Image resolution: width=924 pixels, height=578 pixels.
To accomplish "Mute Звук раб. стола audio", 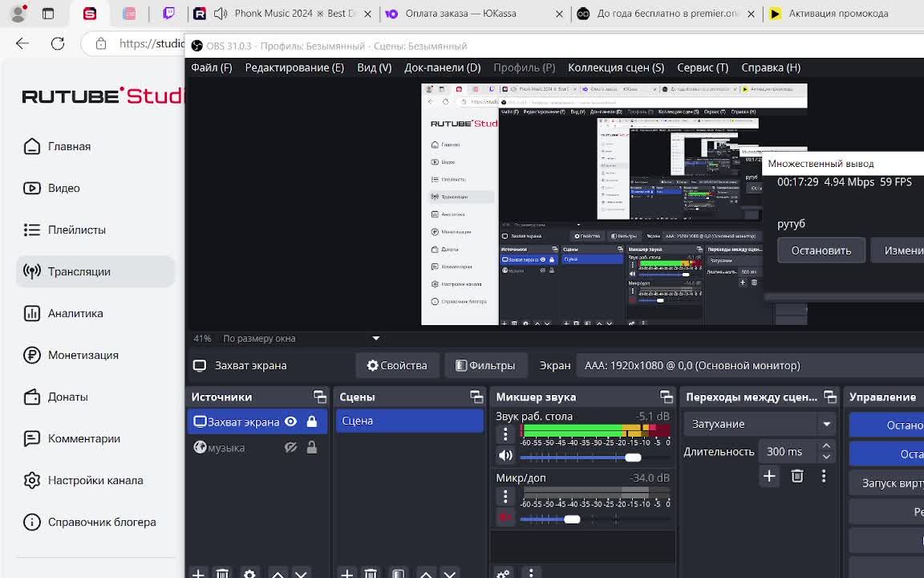I will (505, 455).
